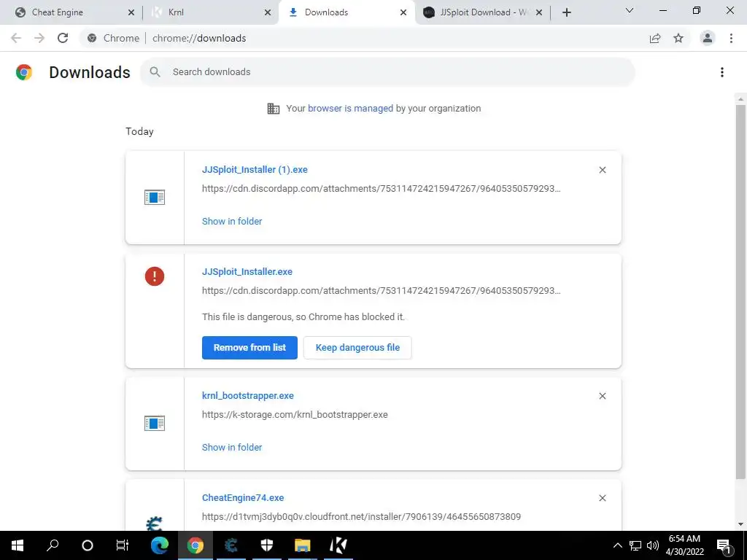The image size is (747, 560).
Task: Open the Windows Start menu
Action: tap(18, 545)
